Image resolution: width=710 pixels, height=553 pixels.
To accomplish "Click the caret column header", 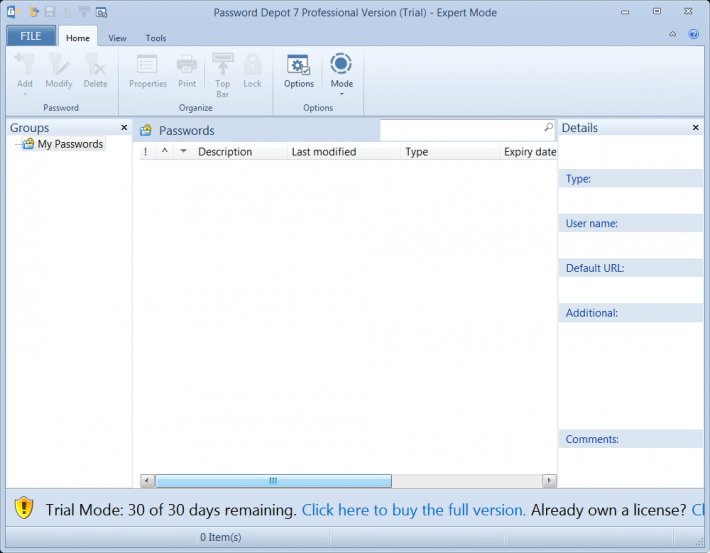I will (165, 152).
